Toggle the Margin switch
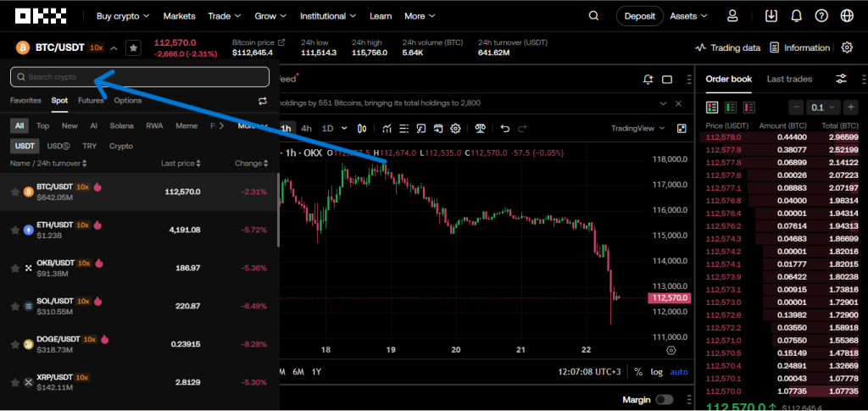The image size is (868, 411). [664, 399]
